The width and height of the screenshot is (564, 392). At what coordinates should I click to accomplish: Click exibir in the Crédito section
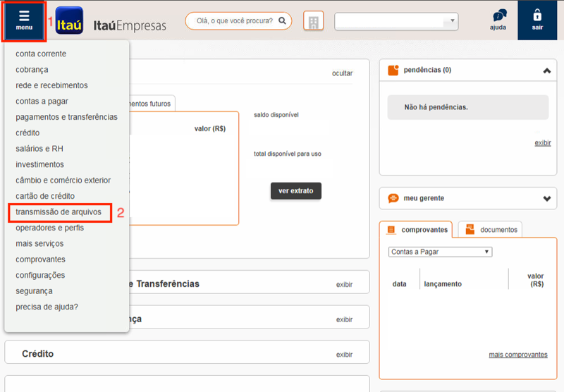[x=344, y=355]
